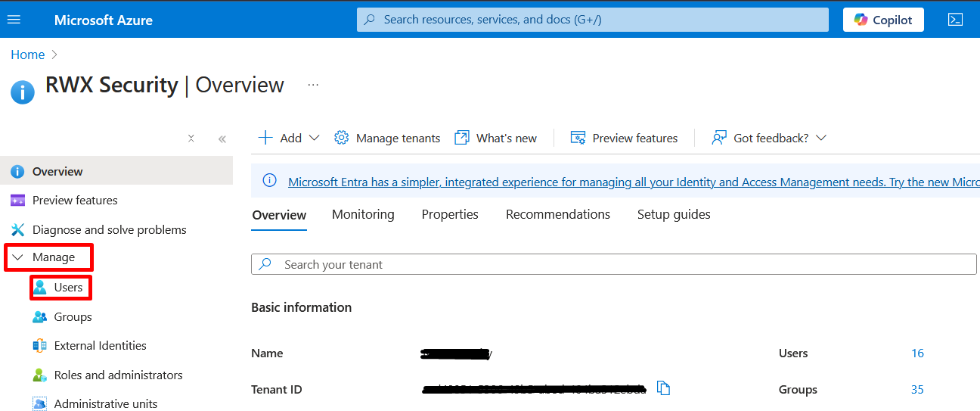This screenshot has width=980, height=411.
Task: Open Users under Manage
Action: click(x=68, y=288)
